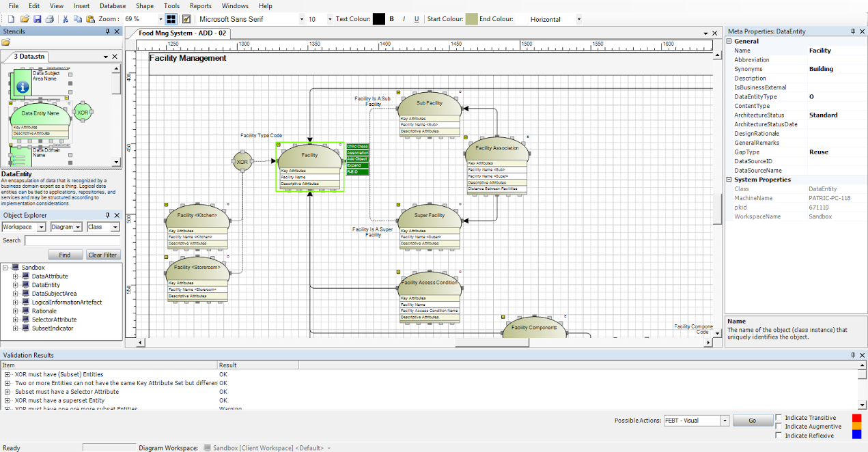Open the Reports menu
This screenshot has height=452, width=868.
tap(201, 5)
